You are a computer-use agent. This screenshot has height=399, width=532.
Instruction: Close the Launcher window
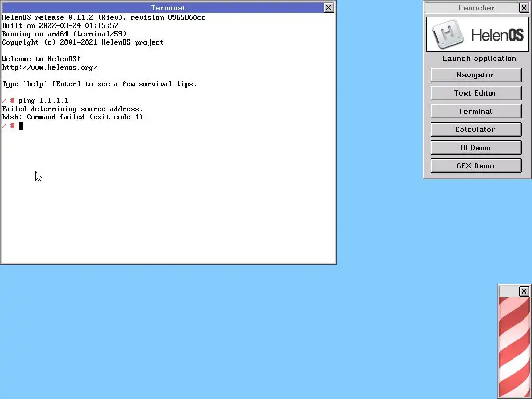(x=524, y=8)
